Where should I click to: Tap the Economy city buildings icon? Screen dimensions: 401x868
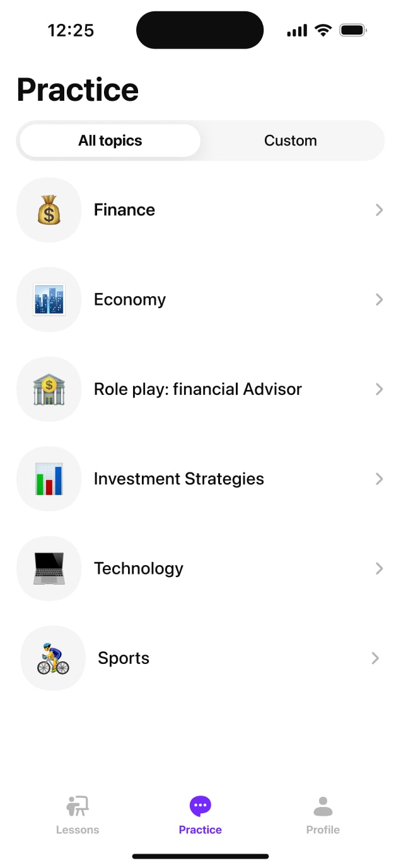49,300
